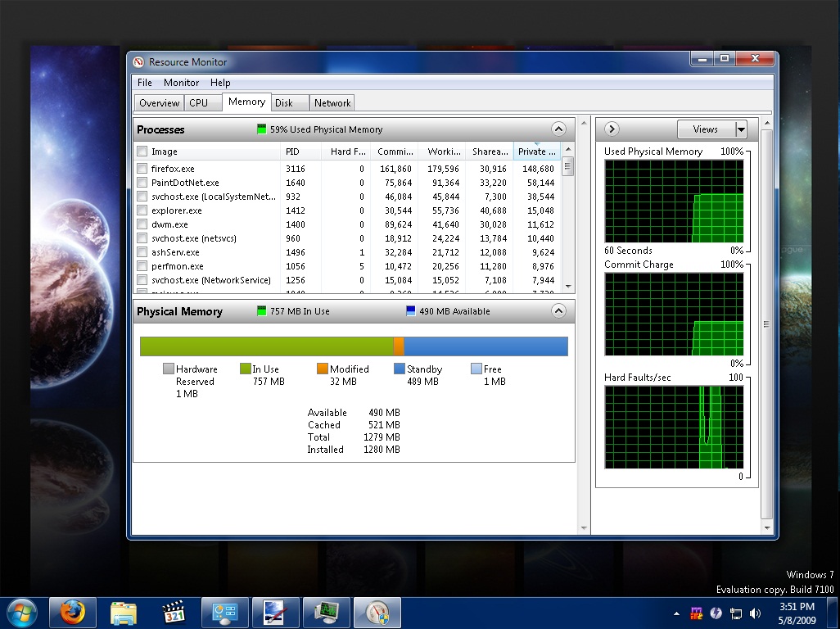
Task: Open Media Player Classic 321 taskbar icon
Action: pos(174,613)
